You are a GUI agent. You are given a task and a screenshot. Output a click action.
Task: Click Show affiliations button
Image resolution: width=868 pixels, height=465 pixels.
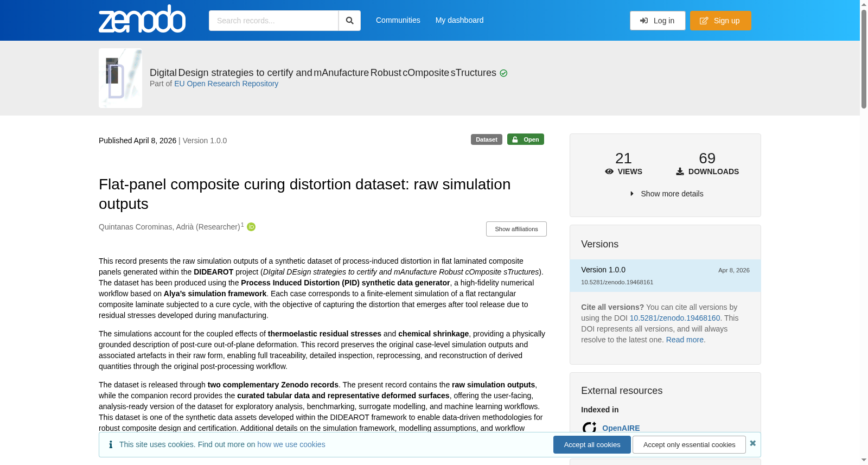pyautogui.click(x=516, y=229)
